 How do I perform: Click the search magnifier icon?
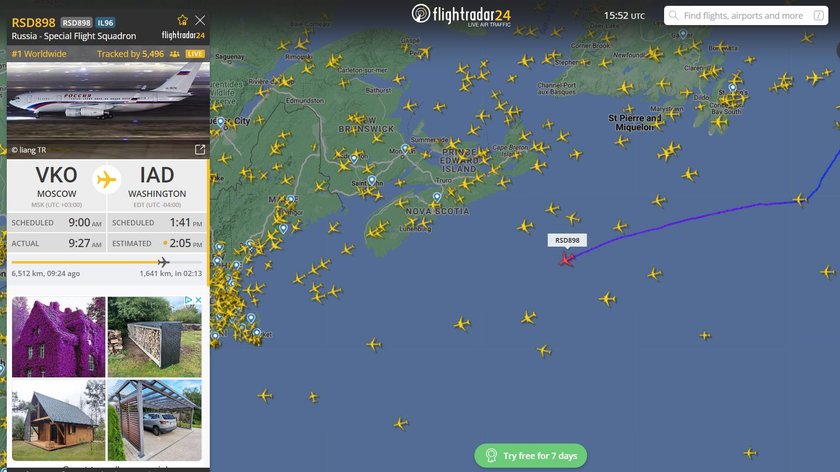[673, 16]
